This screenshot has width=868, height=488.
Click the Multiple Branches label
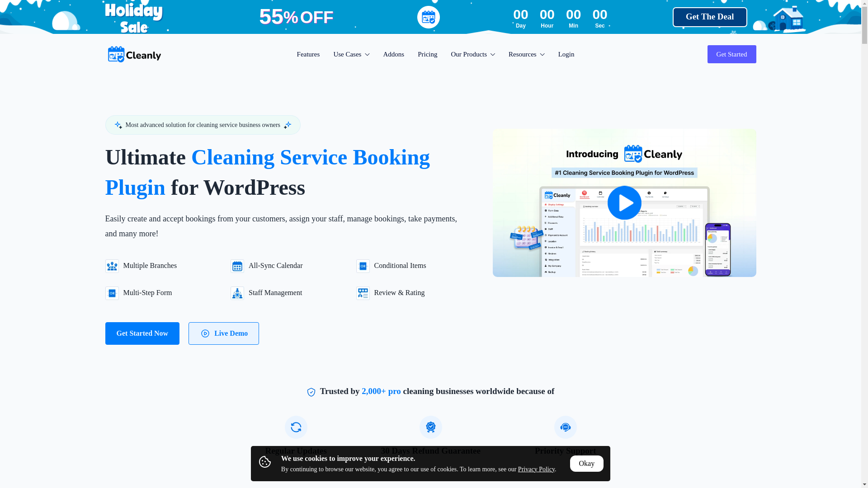tap(150, 266)
